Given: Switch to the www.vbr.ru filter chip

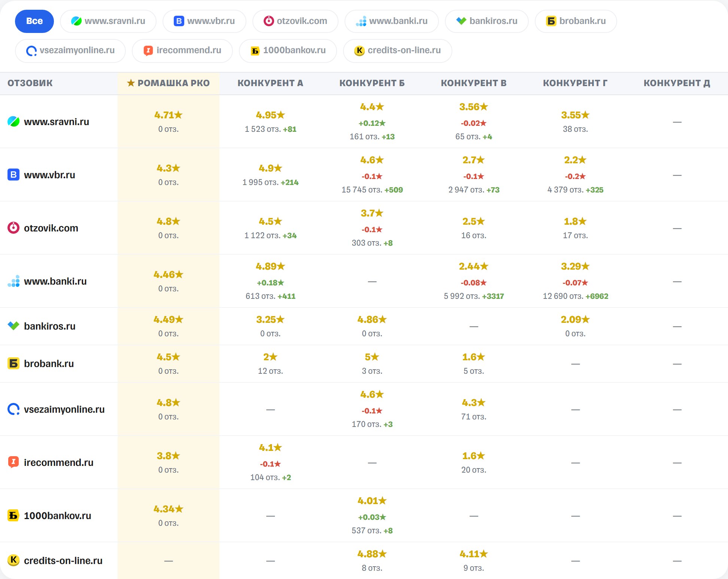Looking at the screenshot, I should [204, 21].
